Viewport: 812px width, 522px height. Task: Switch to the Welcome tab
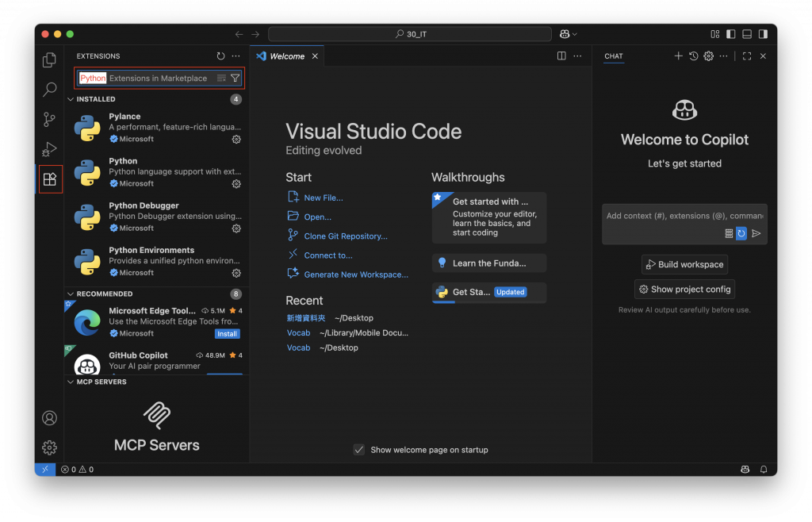coord(287,56)
